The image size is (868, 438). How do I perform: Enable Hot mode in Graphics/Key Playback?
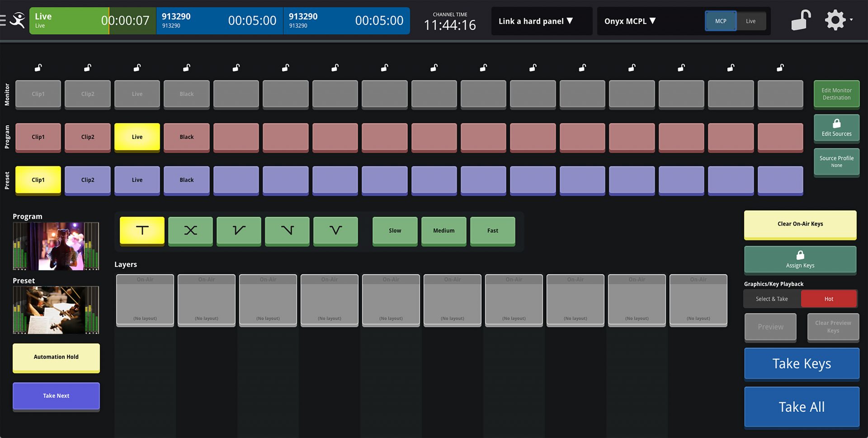point(829,299)
